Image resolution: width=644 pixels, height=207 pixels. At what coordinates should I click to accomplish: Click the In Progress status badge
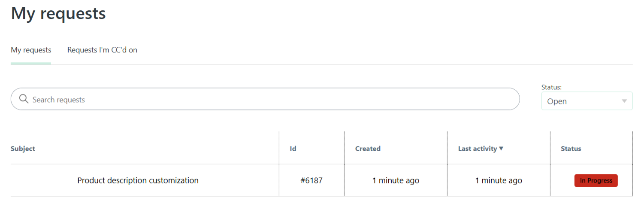[596, 180]
